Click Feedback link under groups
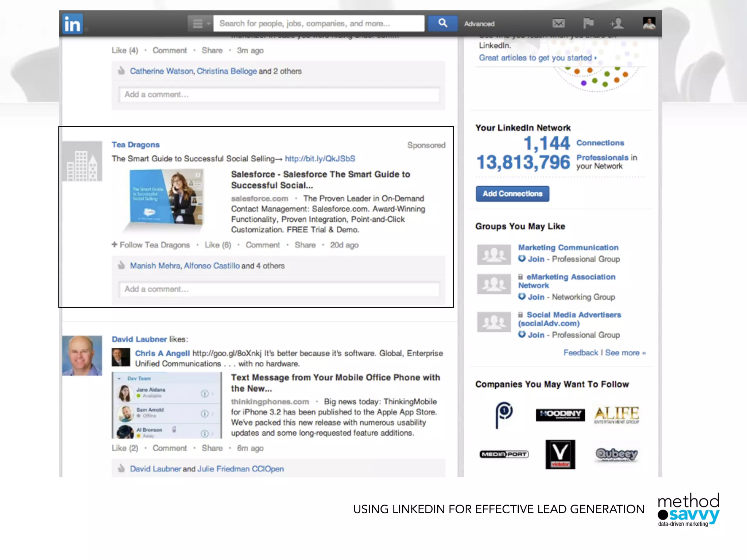The height and width of the screenshot is (560, 747). 581,353
